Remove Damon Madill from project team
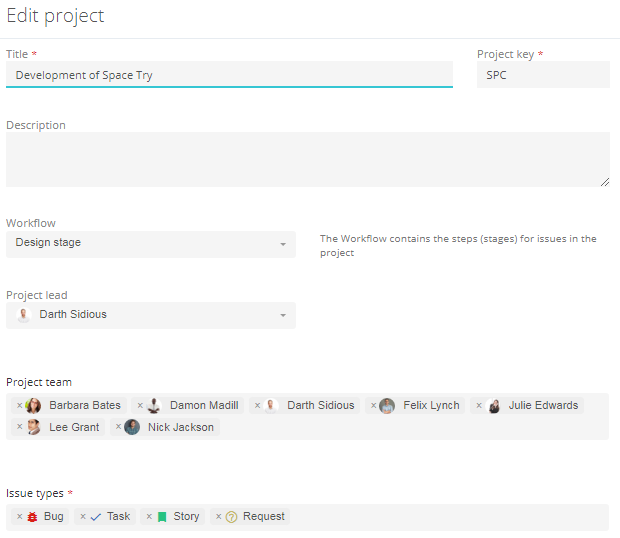The width and height of the screenshot is (620, 538). pos(140,406)
